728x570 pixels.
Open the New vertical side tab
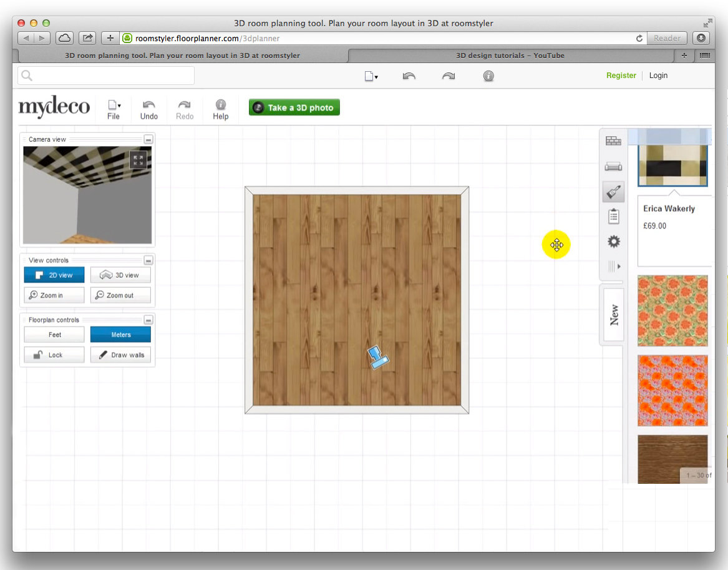pyautogui.click(x=614, y=315)
